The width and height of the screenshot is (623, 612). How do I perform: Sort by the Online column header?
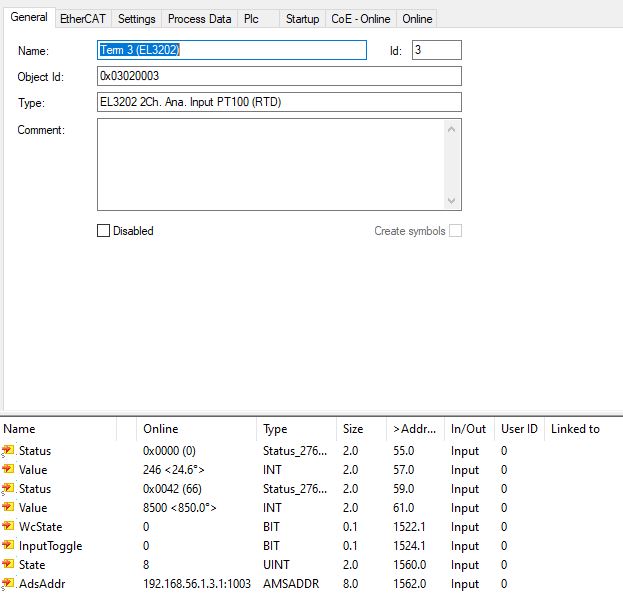[x=196, y=429]
